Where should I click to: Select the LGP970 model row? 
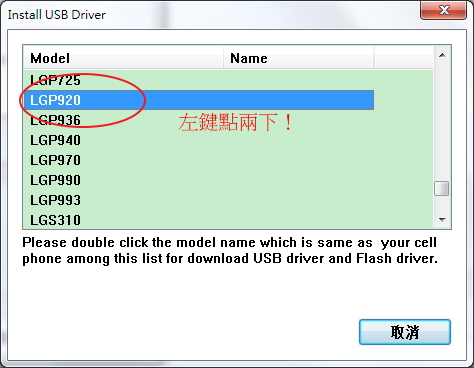[x=199, y=160]
